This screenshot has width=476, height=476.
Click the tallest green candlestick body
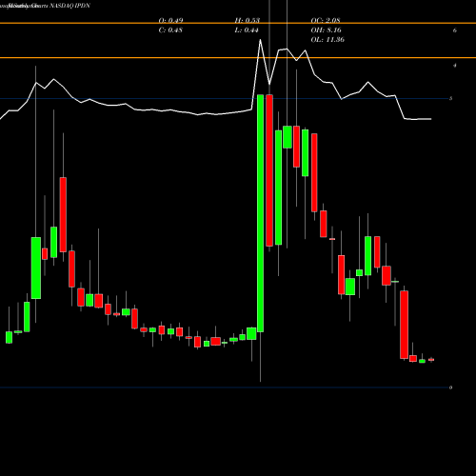coord(260,213)
